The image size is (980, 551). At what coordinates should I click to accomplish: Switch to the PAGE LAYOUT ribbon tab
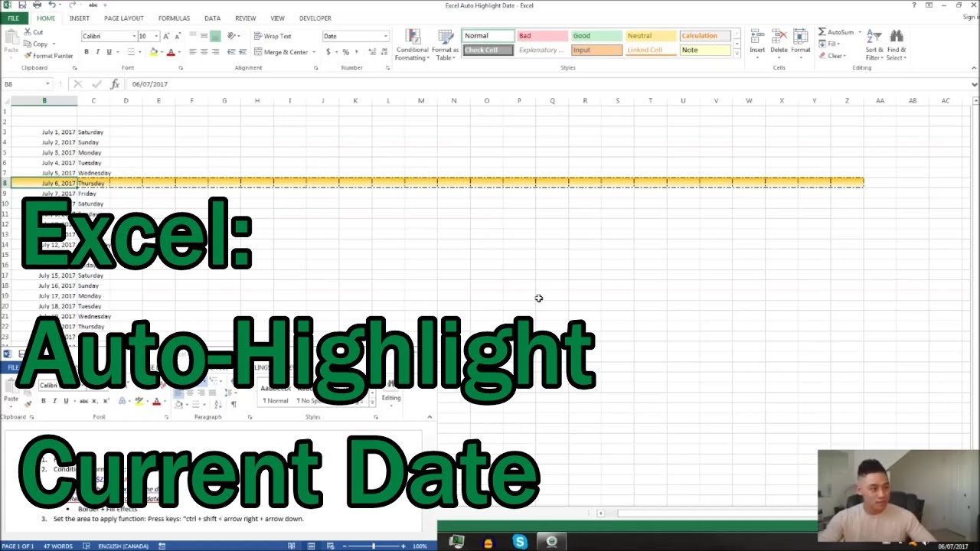click(124, 18)
